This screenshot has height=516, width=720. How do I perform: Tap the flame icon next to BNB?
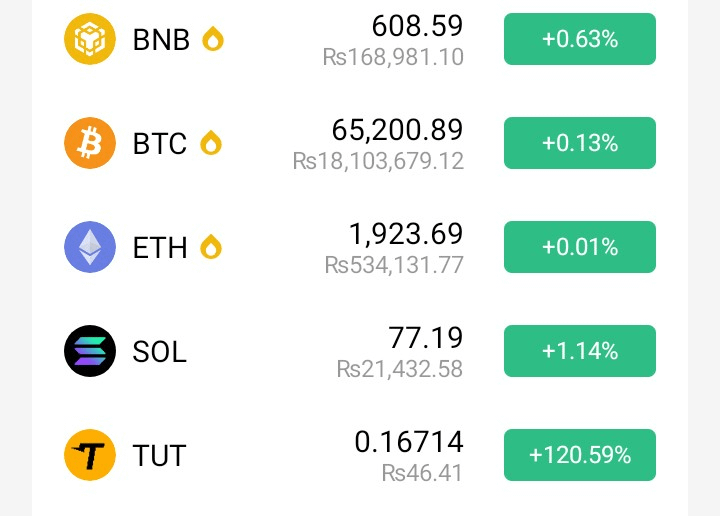213,39
